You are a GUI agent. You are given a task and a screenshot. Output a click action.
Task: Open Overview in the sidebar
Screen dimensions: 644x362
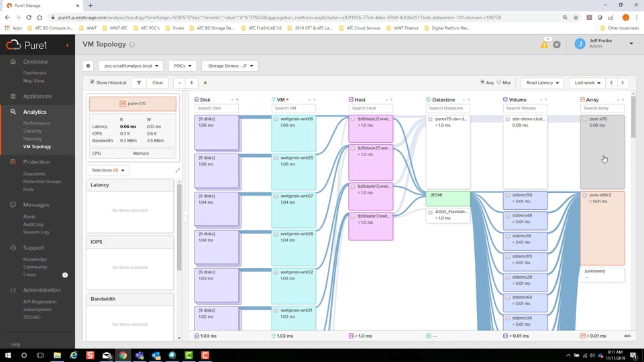tap(36, 62)
